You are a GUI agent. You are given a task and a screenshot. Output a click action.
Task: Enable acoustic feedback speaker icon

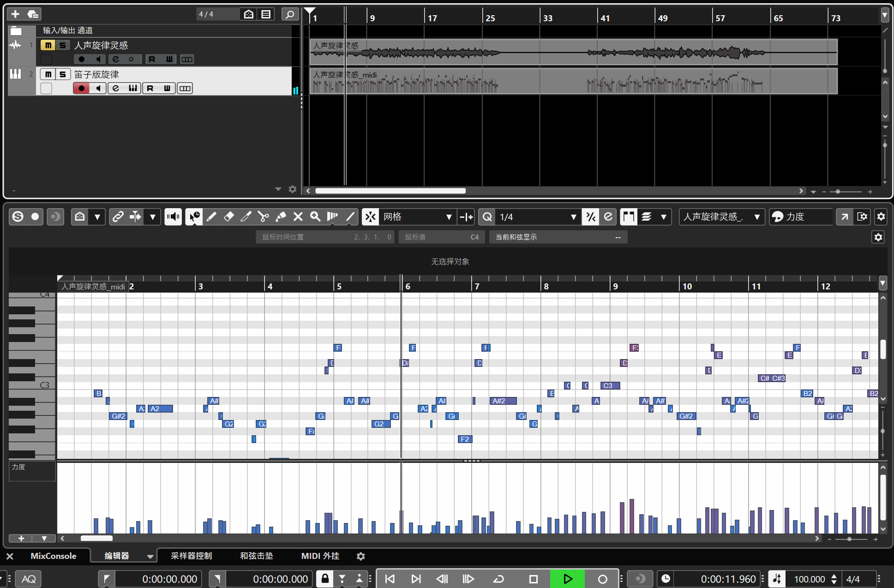click(x=173, y=217)
